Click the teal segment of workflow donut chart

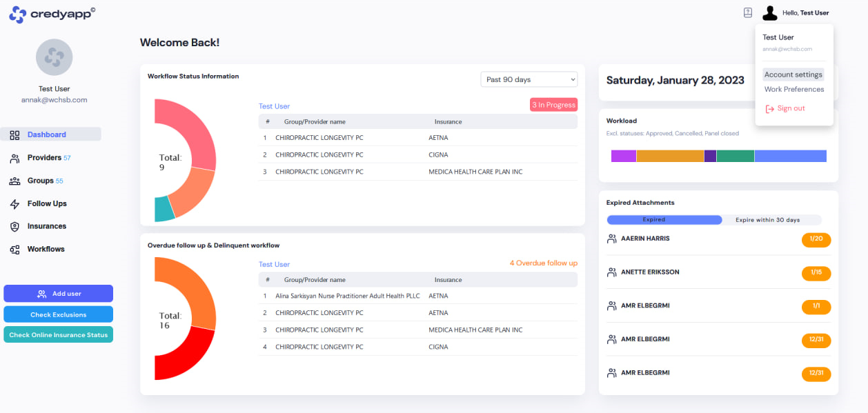(x=164, y=210)
